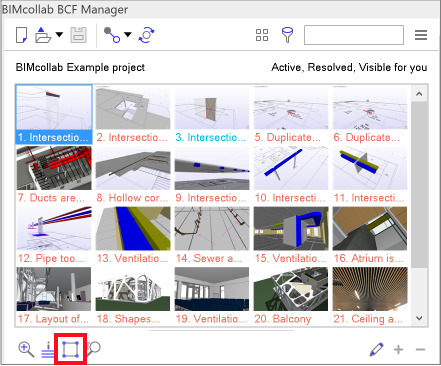Click the New BCF file icon

[22, 35]
